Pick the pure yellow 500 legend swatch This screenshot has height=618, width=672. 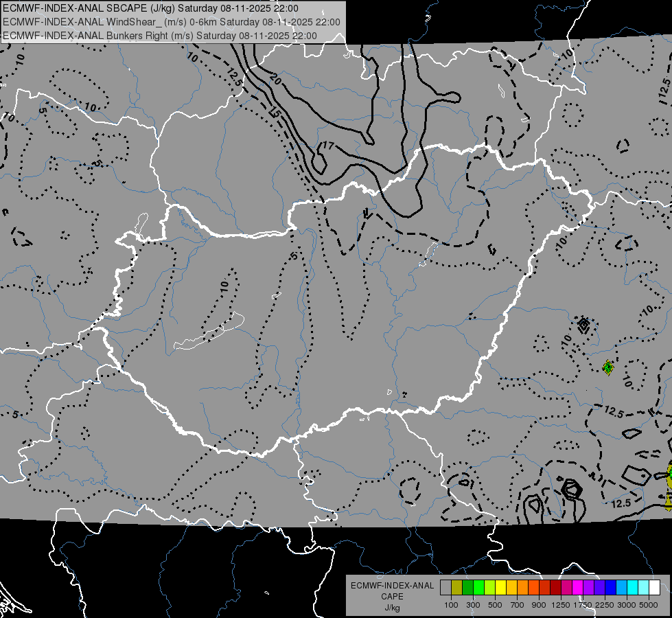coord(500,587)
